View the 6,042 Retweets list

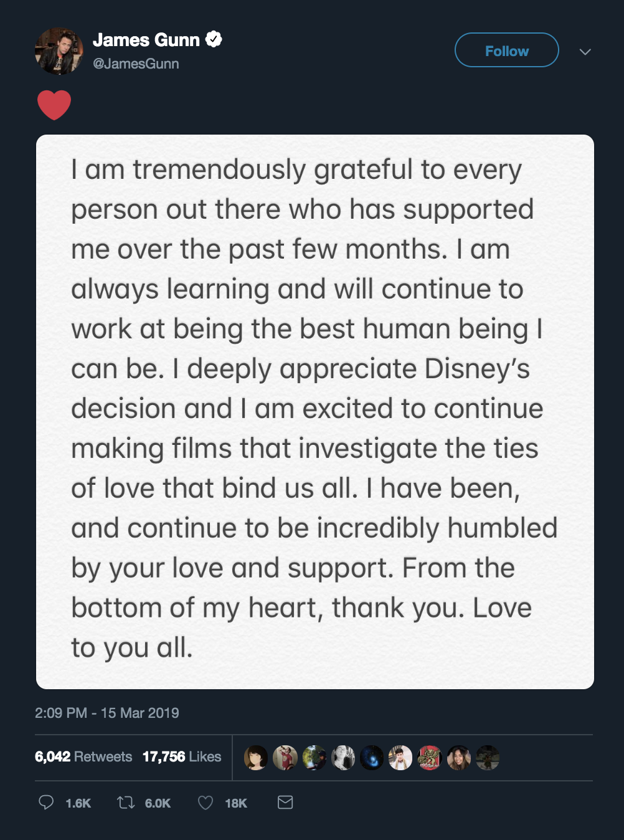tap(83, 756)
